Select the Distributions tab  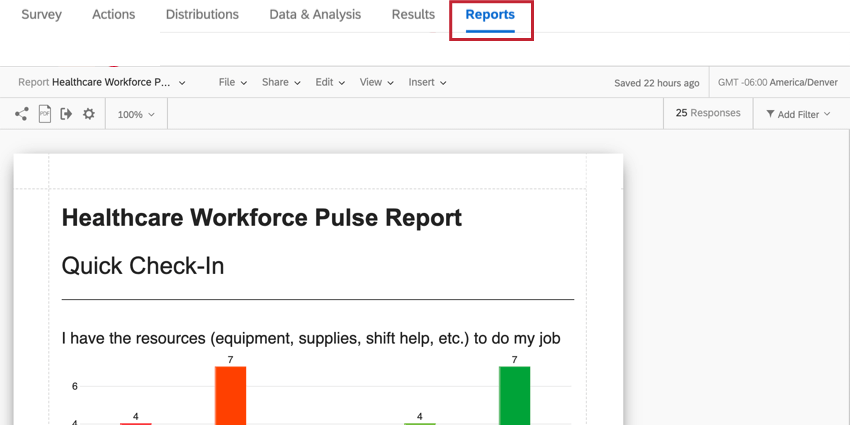pos(202,15)
